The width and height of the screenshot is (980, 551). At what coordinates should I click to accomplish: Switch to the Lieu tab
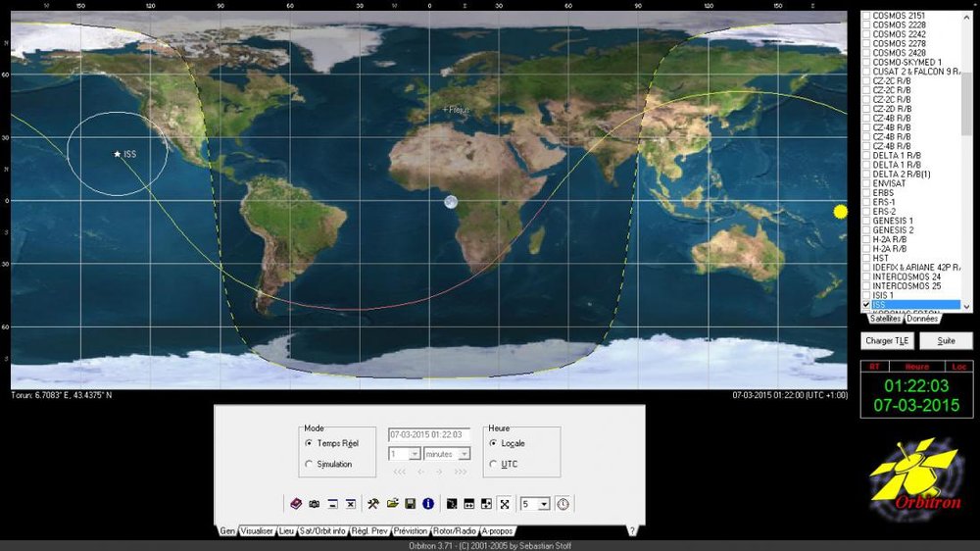286,531
